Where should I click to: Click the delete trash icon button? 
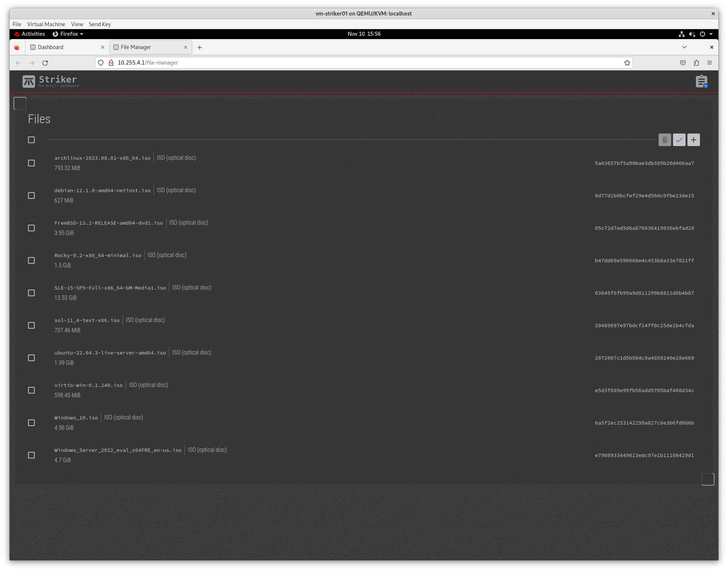click(665, 140)
